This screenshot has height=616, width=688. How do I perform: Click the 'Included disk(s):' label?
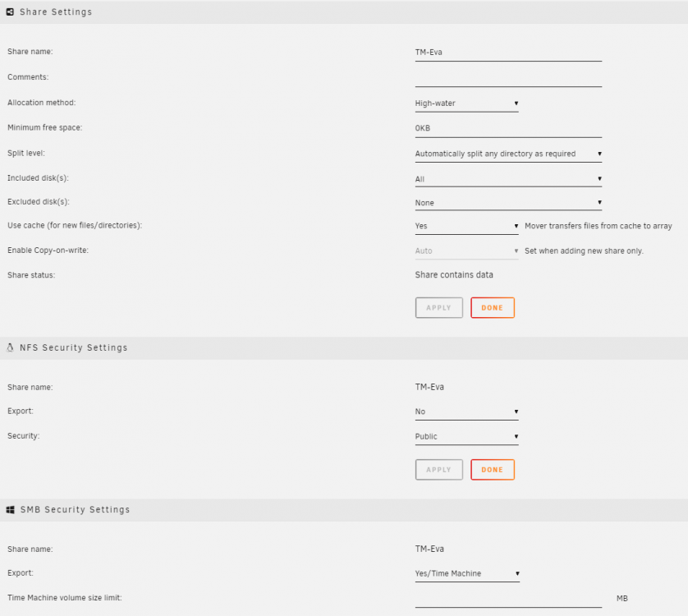click(x=38, y=178)
